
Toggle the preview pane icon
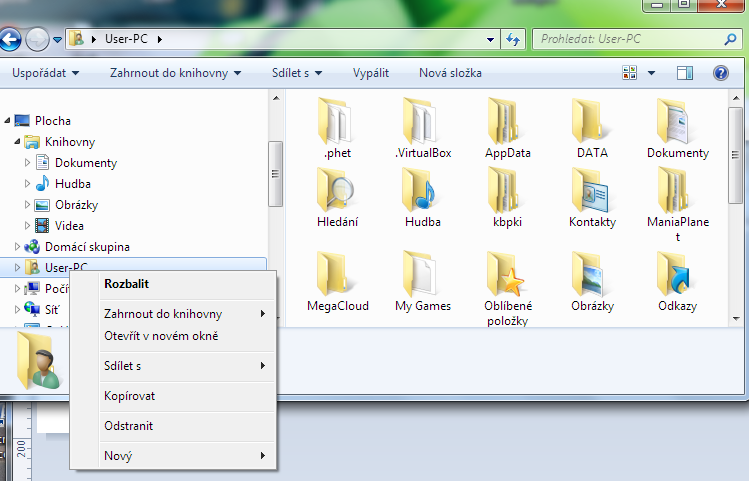pyautogui.click(x=685, y=73)
